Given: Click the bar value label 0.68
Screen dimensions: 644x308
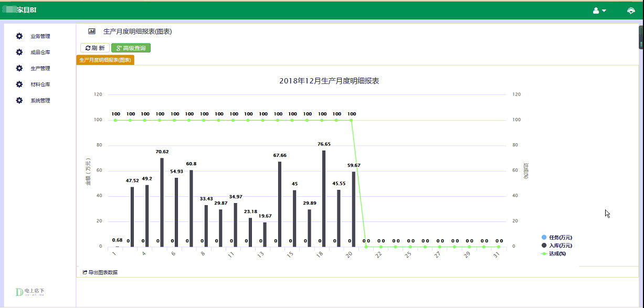Looking at the screenshot, I should click(x=118, y=240).
